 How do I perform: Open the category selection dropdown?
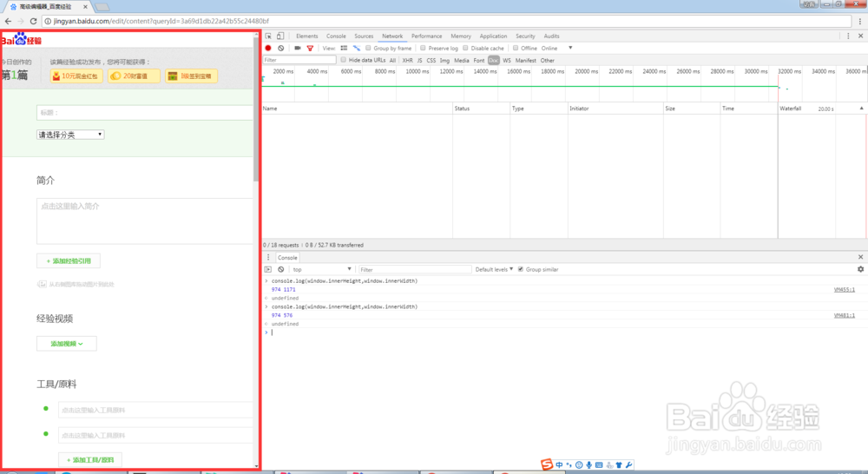click(x=70, y=135)
